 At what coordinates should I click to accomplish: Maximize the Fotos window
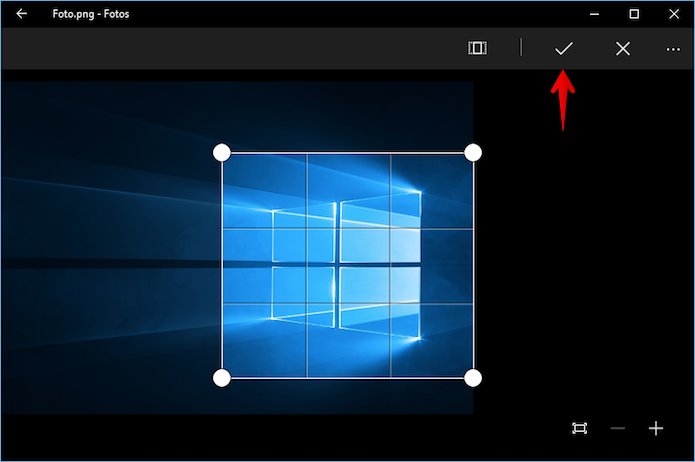tap(634, 14)
